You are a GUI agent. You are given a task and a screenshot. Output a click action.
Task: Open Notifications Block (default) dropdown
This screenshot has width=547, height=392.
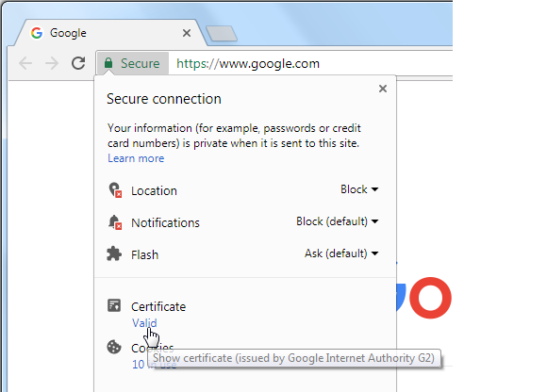(338, 221)
